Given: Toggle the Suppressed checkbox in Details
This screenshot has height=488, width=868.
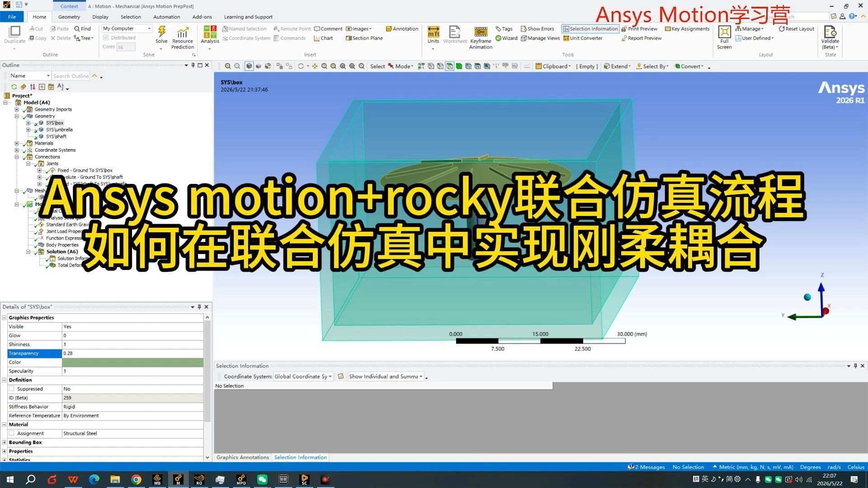Looking at the screenshot, I should click(12, 389).
